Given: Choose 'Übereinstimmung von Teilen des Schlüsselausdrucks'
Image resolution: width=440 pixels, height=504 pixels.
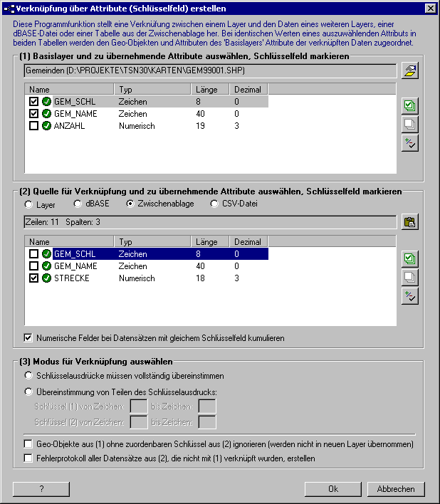Looking at the screenshot, I should click(28, 392).
